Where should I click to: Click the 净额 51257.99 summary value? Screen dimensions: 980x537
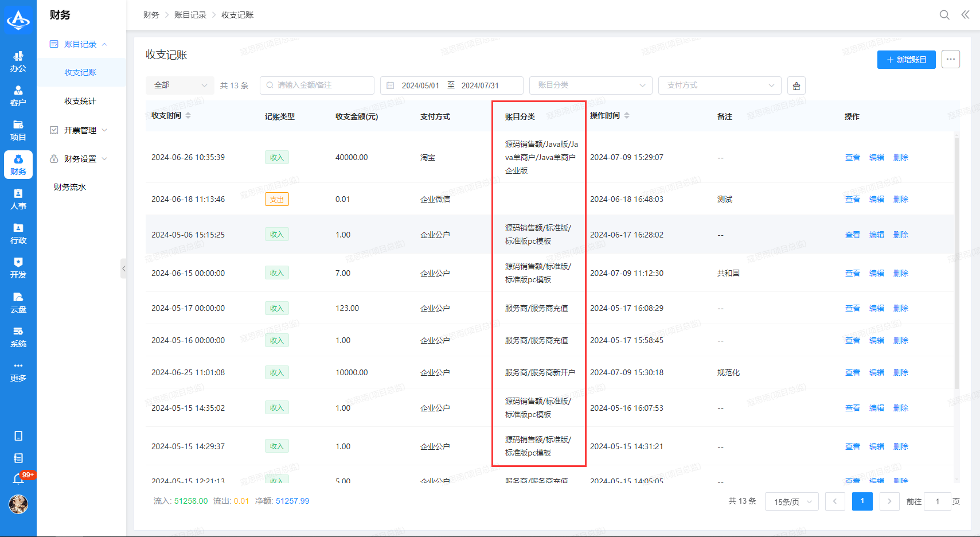[x=292, y=501]
